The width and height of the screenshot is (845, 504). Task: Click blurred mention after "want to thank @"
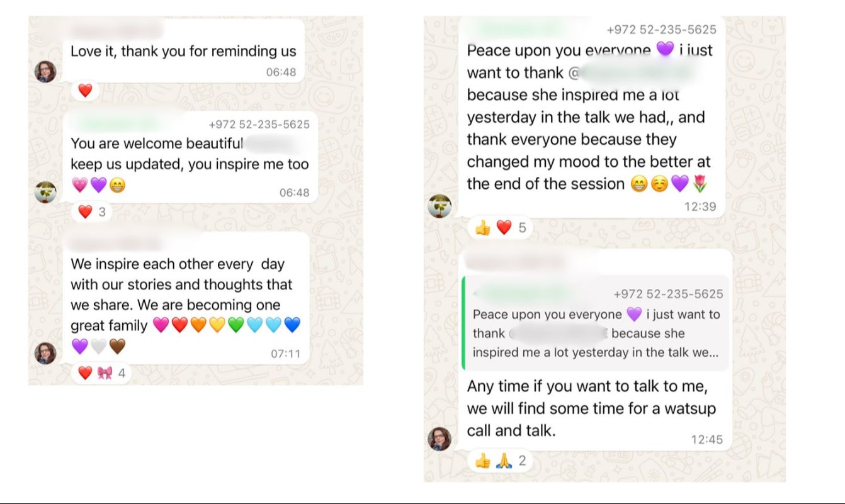tap(635, 73)
